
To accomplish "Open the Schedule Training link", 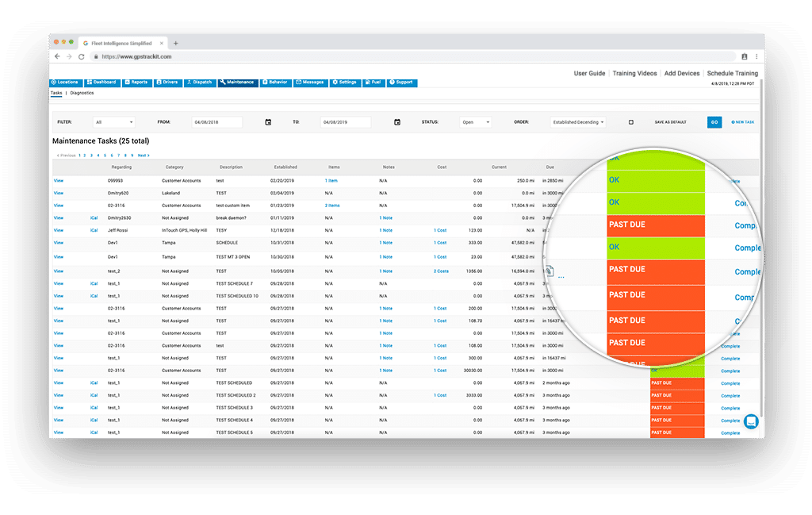I will pos(733,73).
